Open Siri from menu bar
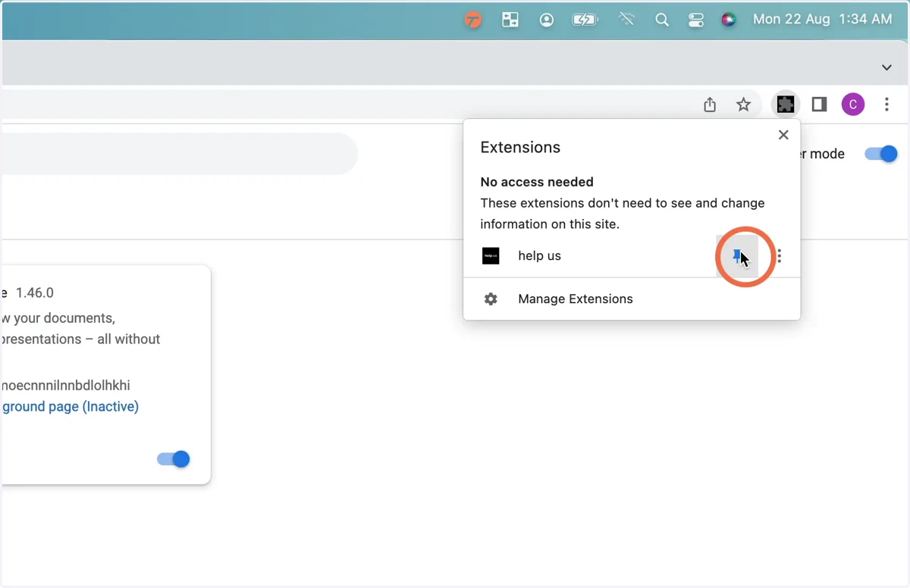Viewport: 910px width, 588px height. point(729,20)
